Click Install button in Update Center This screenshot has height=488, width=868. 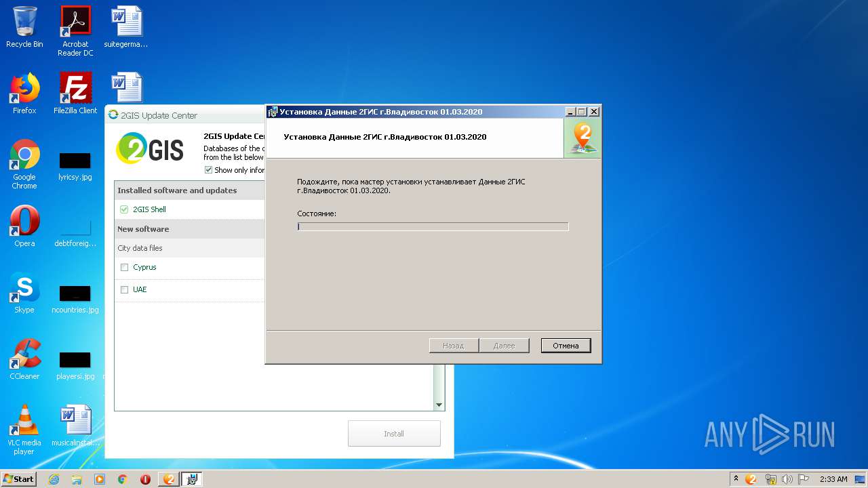click(x=394, y=434)
